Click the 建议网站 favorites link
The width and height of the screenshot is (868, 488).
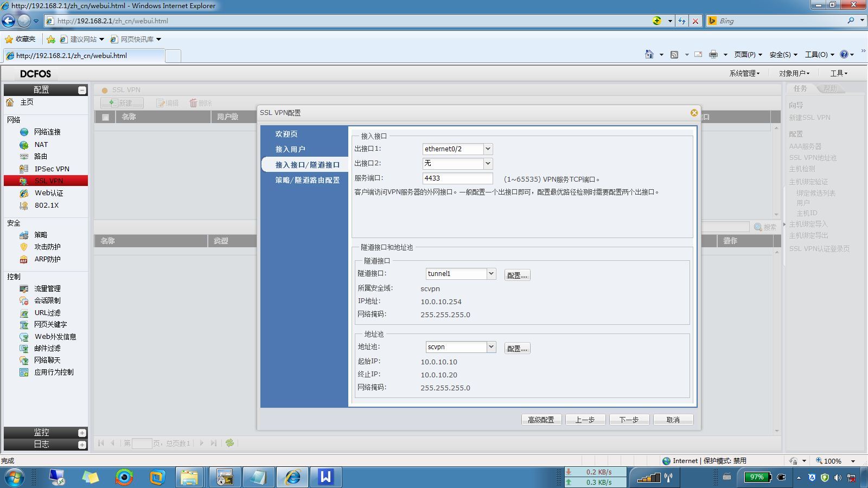[x=82, y=39]
